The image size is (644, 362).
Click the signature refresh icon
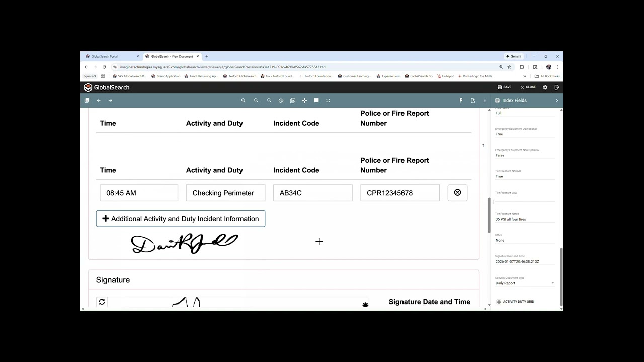[x=102, y=302]
